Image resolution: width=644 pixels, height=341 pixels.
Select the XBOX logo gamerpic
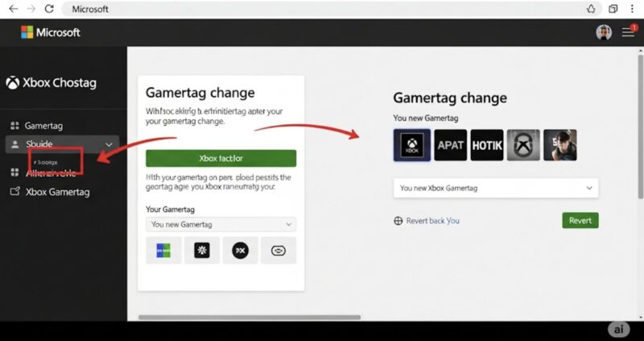[412, 145]
